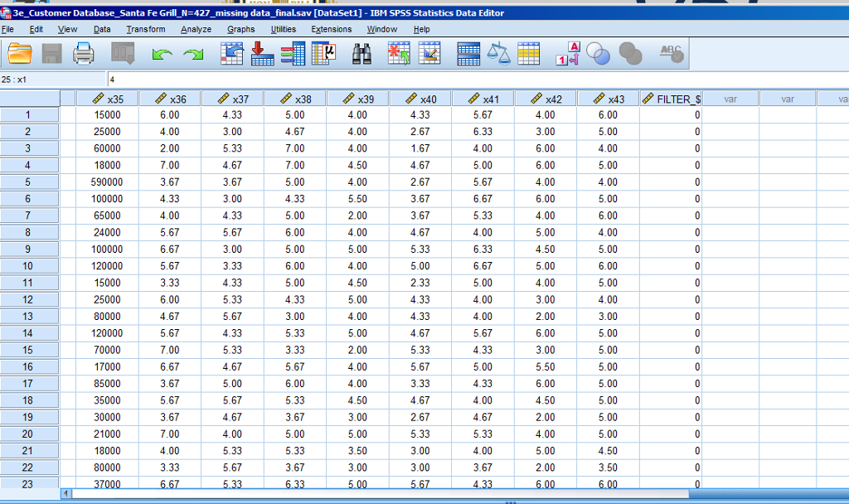Open the File menu
The width and height of the screenshot is (849, 504).
click(x=7, y=29)
